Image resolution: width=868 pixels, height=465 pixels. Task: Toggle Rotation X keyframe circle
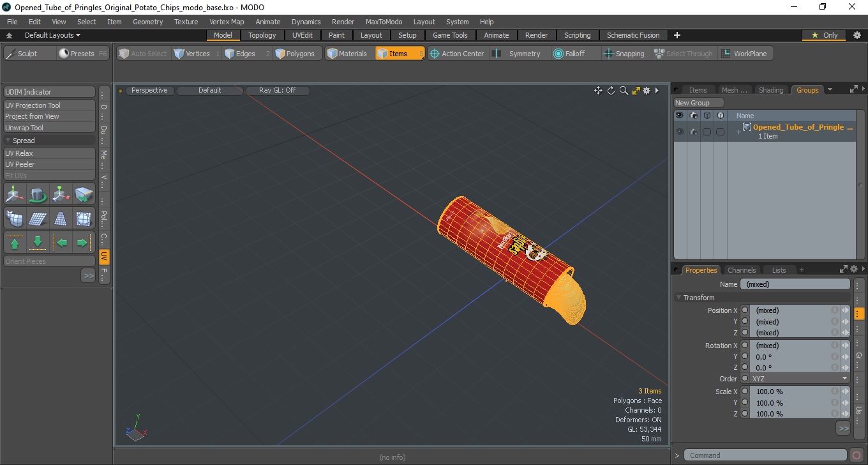tap(745, 345)
